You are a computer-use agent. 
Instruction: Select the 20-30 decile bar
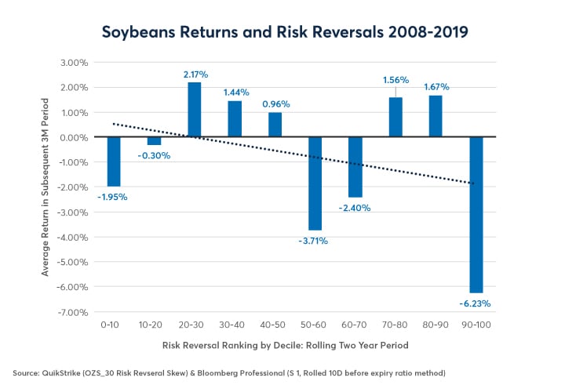[x=195, y=110]
